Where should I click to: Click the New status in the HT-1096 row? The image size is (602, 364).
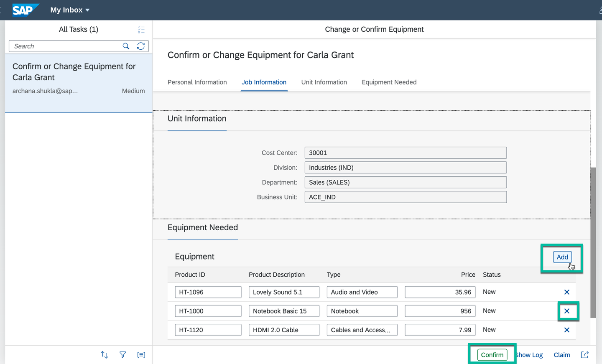[489, 292]
